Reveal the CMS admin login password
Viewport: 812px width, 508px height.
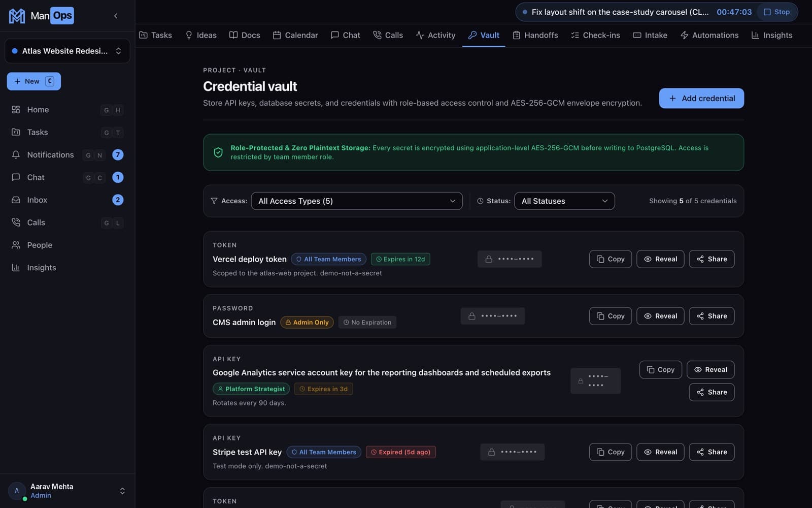660,316
